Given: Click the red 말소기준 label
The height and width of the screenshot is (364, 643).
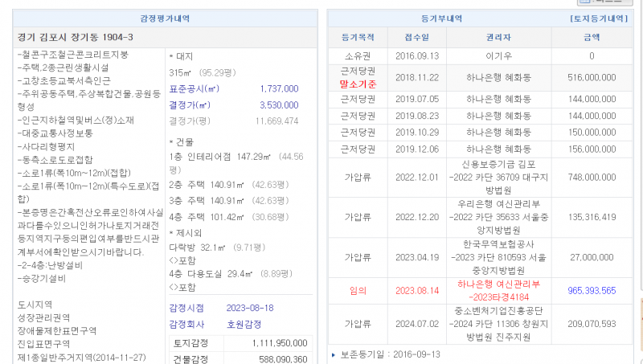Looking at the screenshot, I should pos(358,83).
